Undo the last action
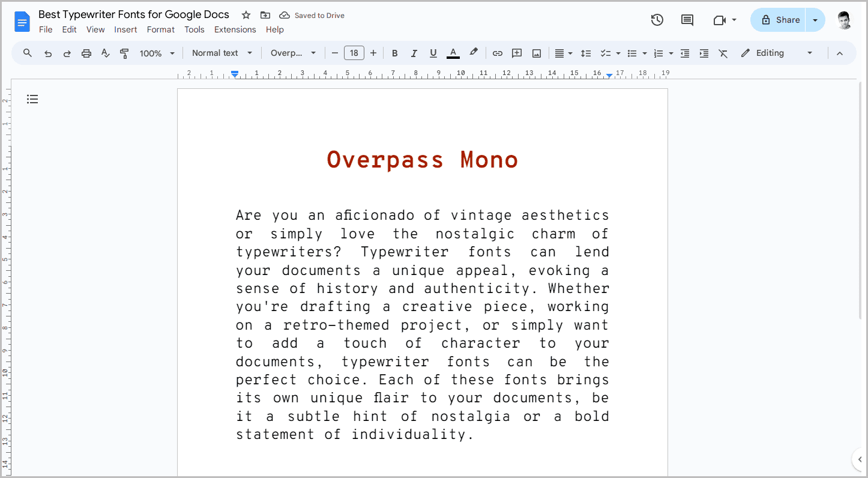This screenshot has width=868, height=478. point(48,53)
